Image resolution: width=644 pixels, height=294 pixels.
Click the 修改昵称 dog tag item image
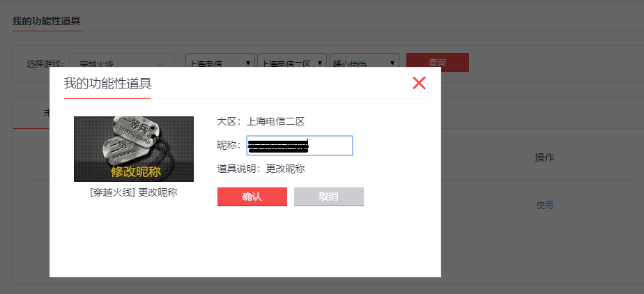[134, 149]
